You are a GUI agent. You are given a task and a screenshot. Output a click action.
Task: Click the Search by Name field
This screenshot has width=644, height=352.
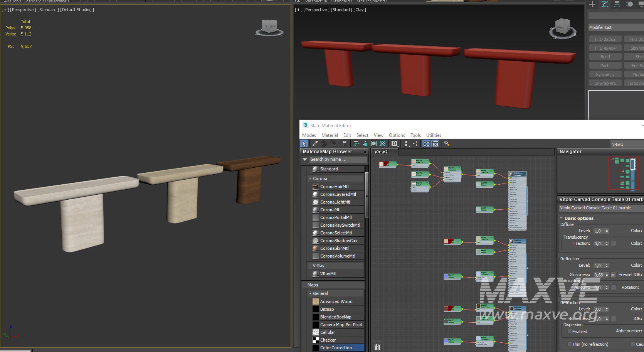(337, 160)
